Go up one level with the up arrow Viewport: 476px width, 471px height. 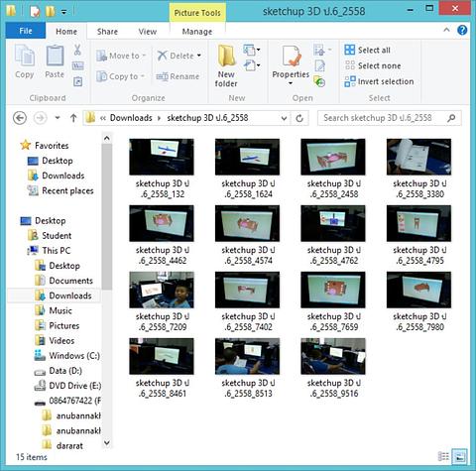73,118
